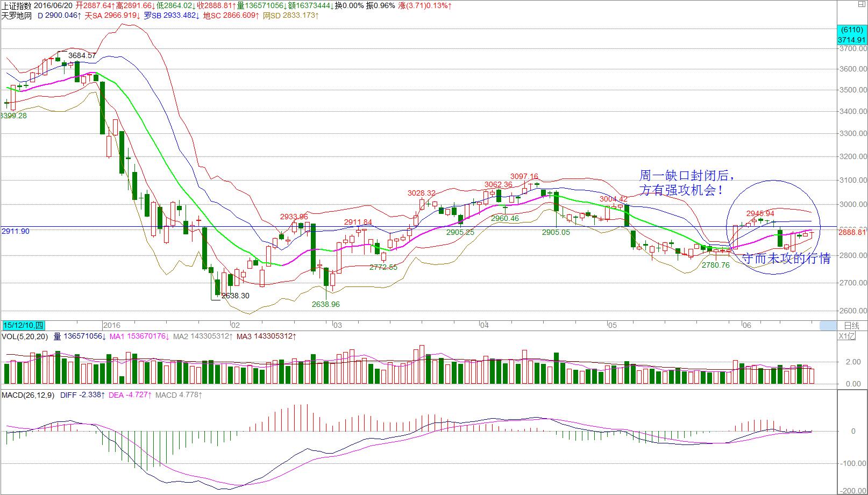The height and width of the screenshot is (495, 868).
Task: Click the 2772.55 trough label
Action: (383, 267)
